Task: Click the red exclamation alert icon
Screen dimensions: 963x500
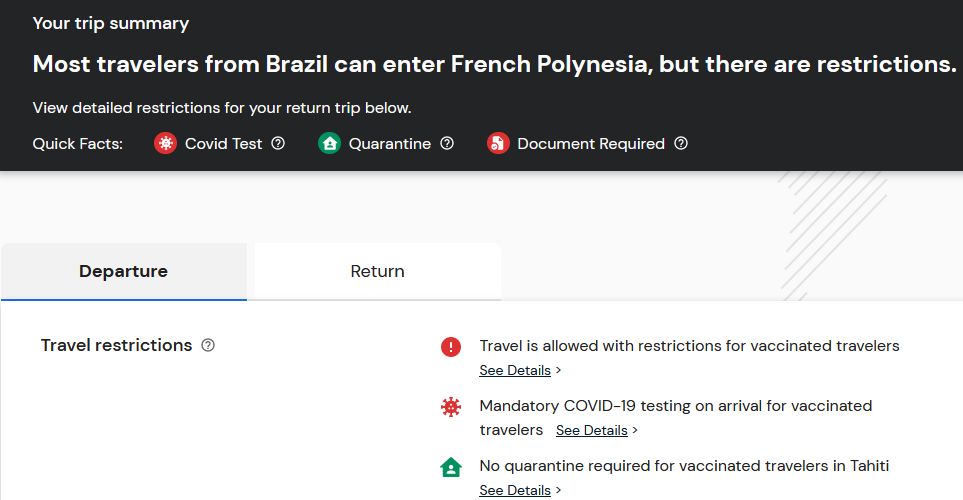Action: pyautogui.click(x=451, y=346)
